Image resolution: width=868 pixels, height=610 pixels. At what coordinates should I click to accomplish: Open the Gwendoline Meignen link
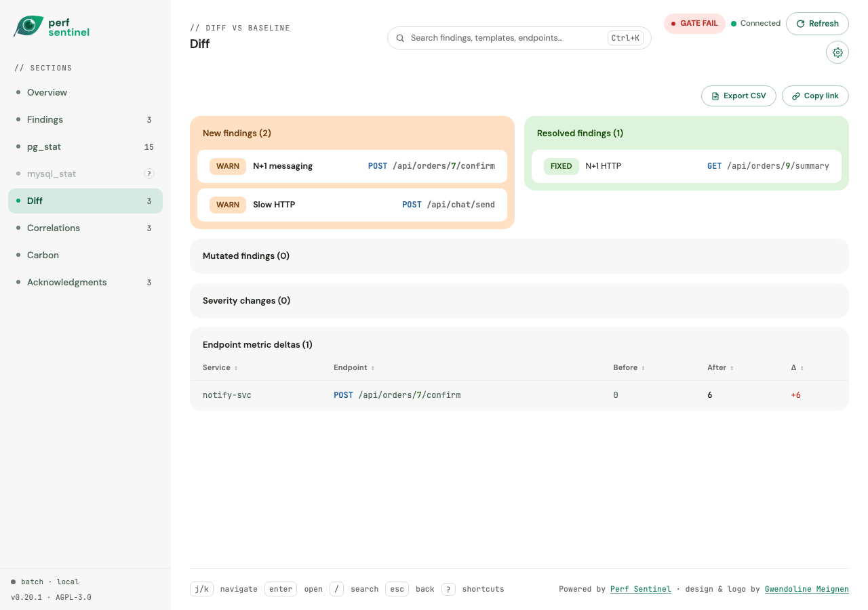tap(807, 589)
